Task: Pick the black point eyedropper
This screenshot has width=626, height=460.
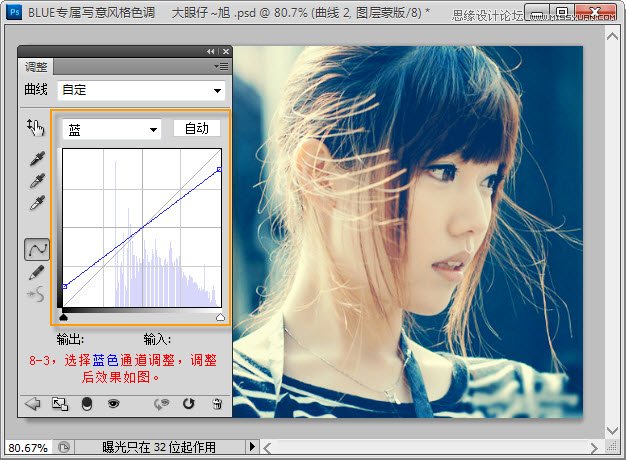Action: (x=36, y=158)
